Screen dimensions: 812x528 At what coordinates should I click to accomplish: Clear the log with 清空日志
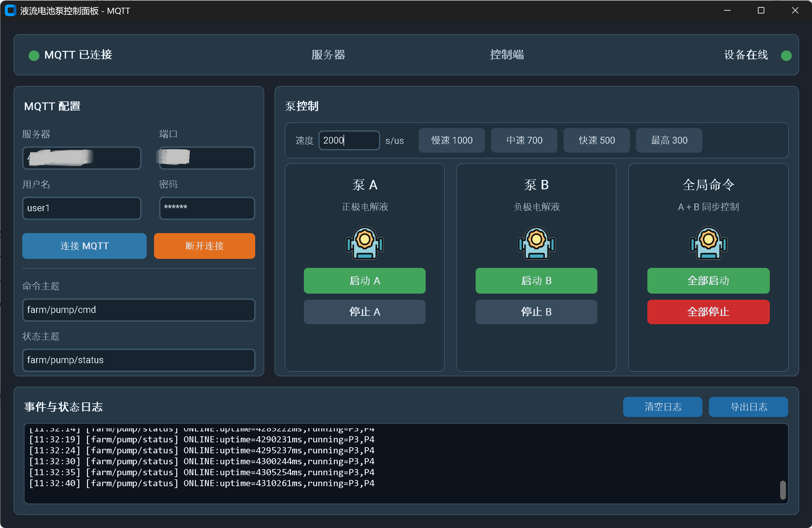pos(662,406)
